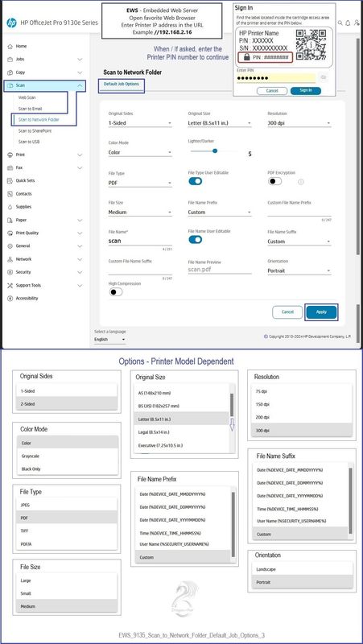Open the File Name Prefix dropdown
Viewport: 363px width, 644px height.
(220, 213)
